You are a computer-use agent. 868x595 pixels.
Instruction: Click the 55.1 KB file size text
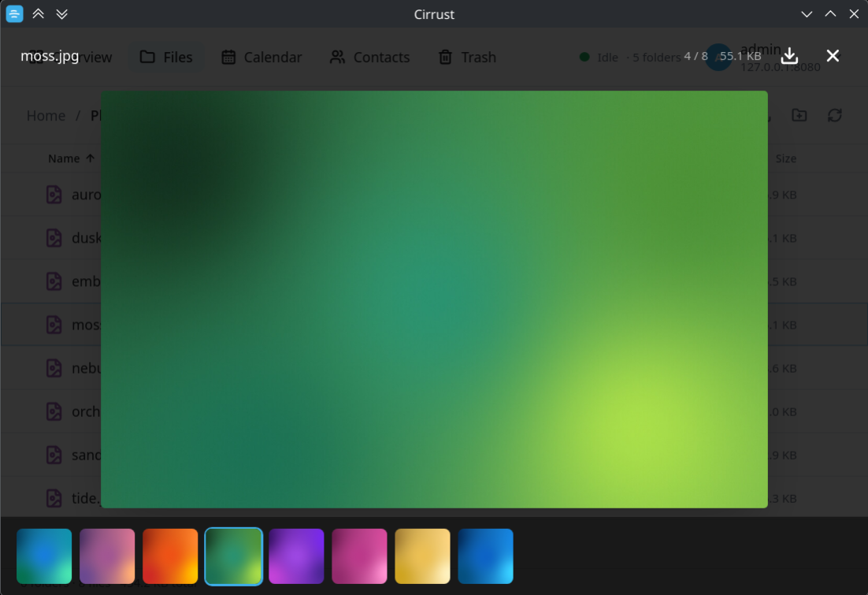point(740,56)
